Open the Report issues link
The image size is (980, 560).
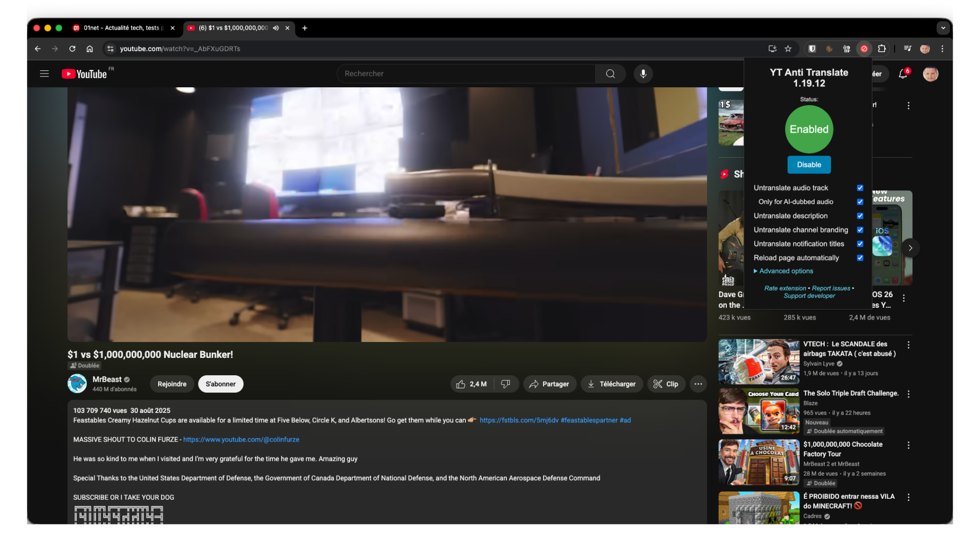pos(831,288)
